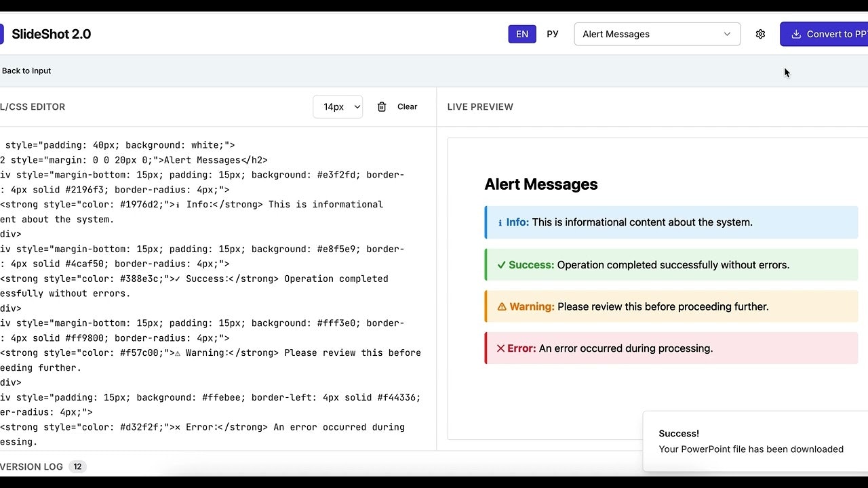
Task: Expand the Version Log panel
Action: (32, 466)
